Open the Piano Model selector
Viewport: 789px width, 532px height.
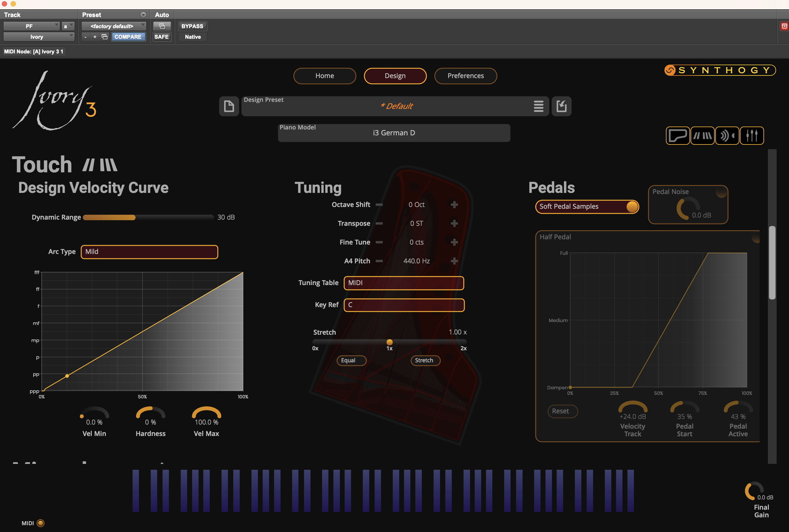click(x=394, y=133)
